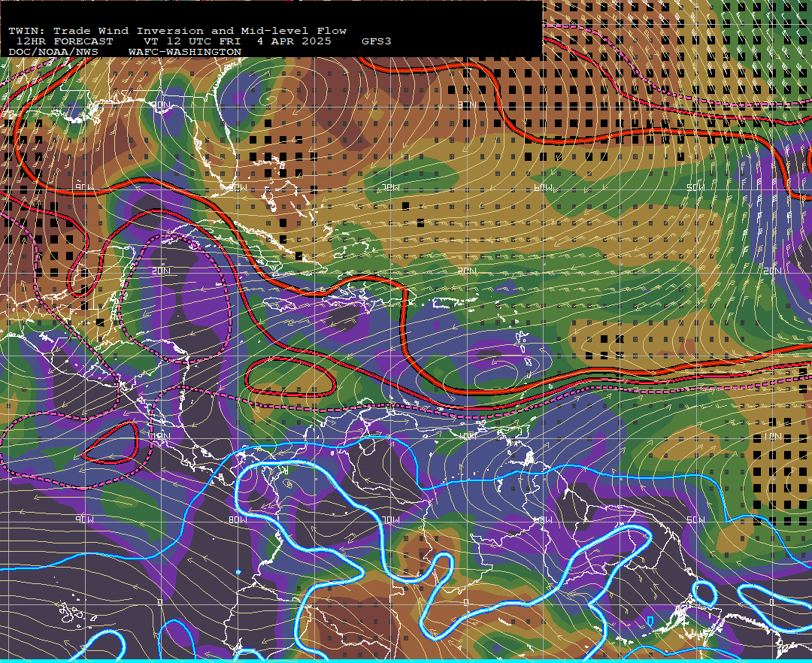The width and height of the screenshot is (812, 663).
Task: Click the 70W label over southern Colombia
Action: pos(390,519)
